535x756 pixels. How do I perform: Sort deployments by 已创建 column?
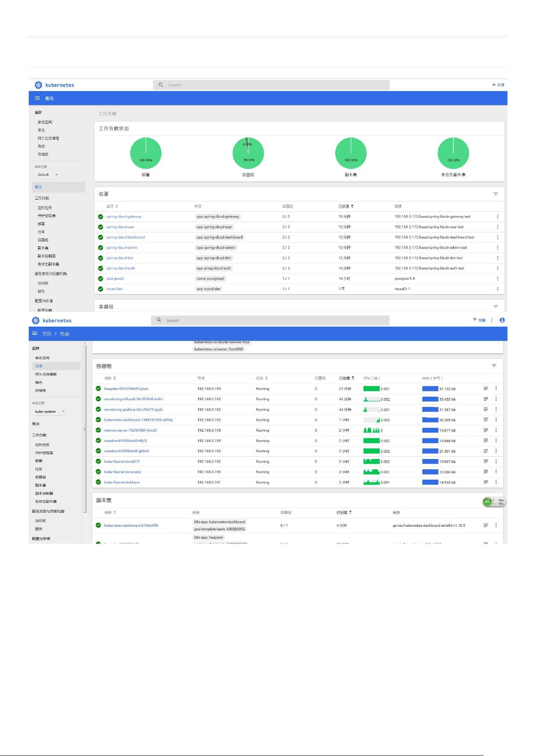(346, 206)
